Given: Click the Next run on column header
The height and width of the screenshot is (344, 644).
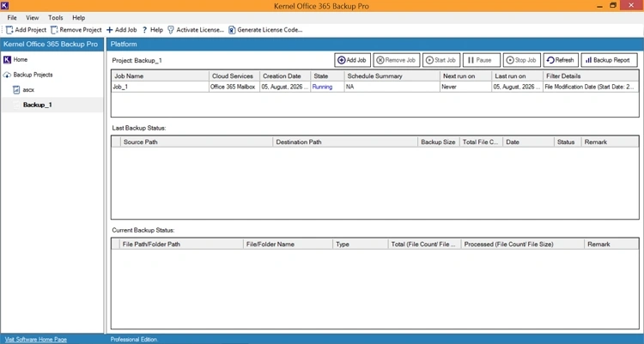Looking at the screenshot, I should pyautogui.click(x=465, y=76).
